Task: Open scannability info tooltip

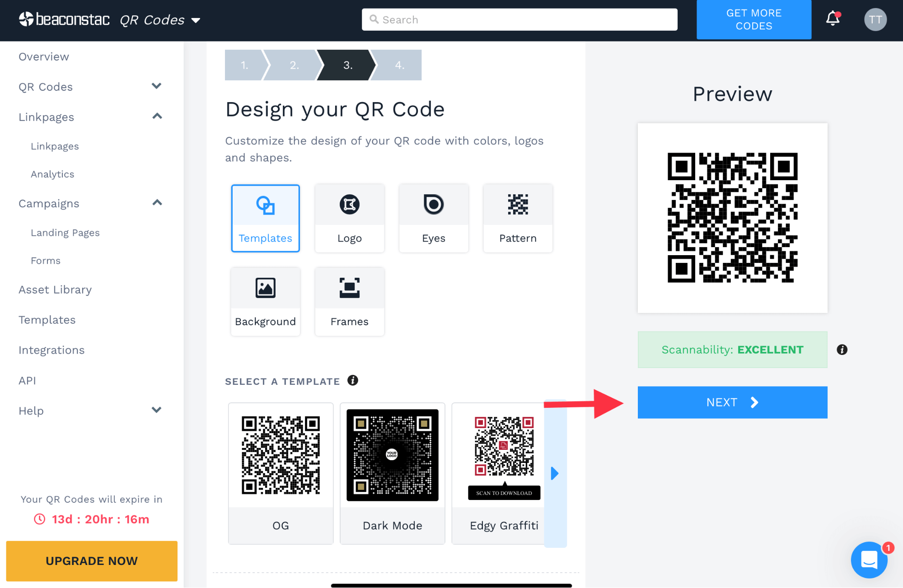Action: (x=842, y=350)
